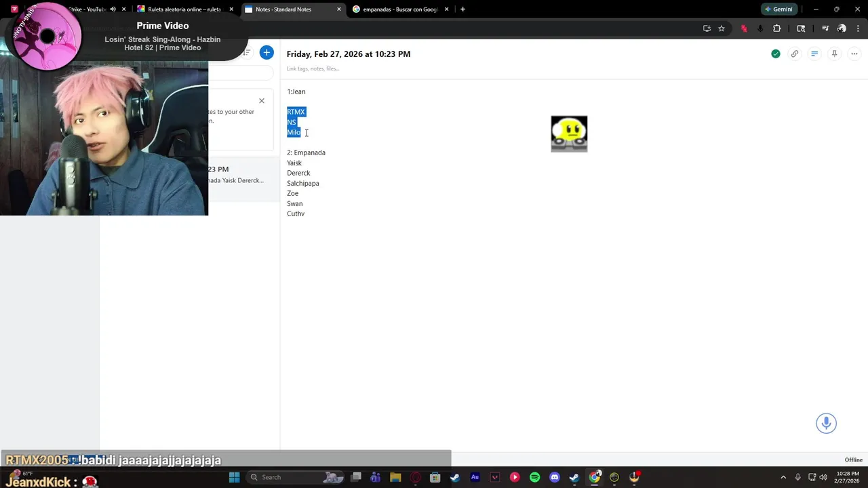Screen dimensions: 868x488
Task: Open the note's three-dot options menu
Action: tap(854, 54)
